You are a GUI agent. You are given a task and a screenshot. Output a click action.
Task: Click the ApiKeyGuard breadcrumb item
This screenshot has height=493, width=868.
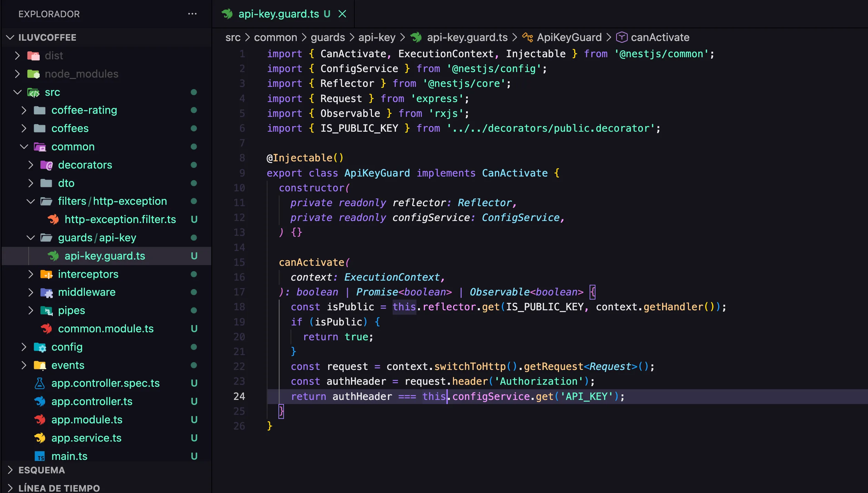pyautogui.click(x=569, y=37)
